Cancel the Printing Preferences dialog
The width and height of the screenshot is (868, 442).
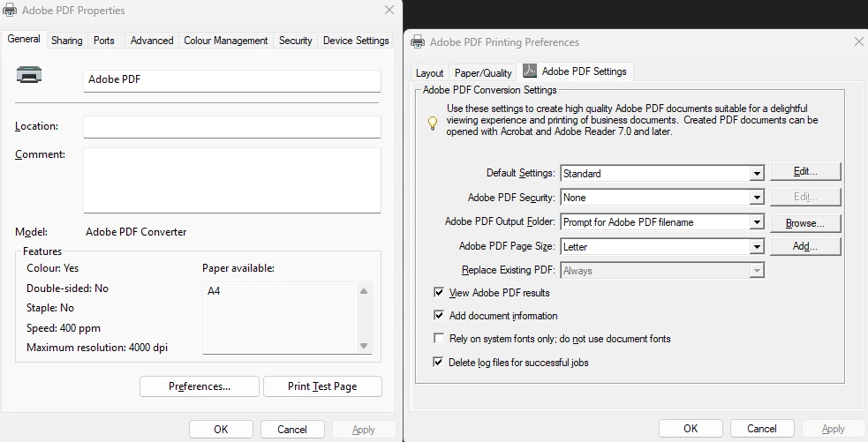[x=762, y=429]
